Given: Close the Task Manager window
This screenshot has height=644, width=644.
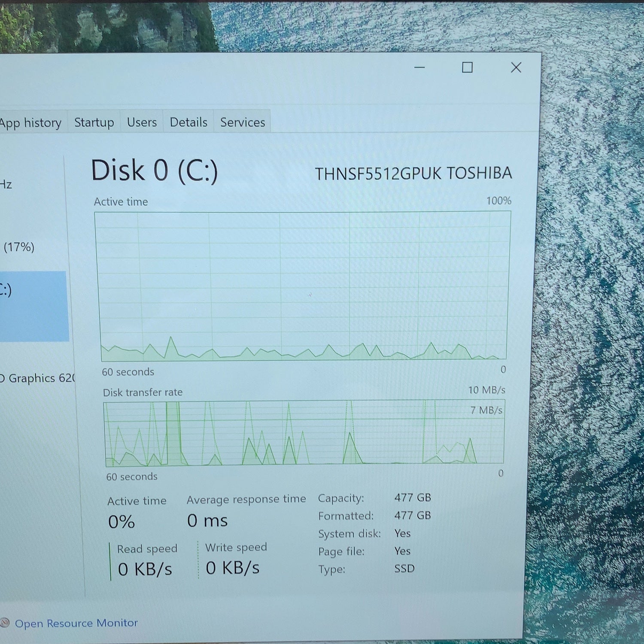Looking at the screenshot, I should [516, 67].
